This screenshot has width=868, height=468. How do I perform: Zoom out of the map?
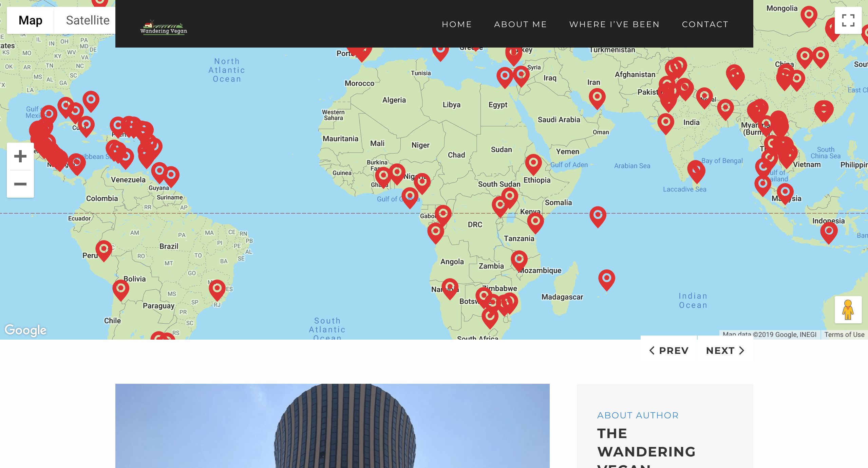[20, 184]
